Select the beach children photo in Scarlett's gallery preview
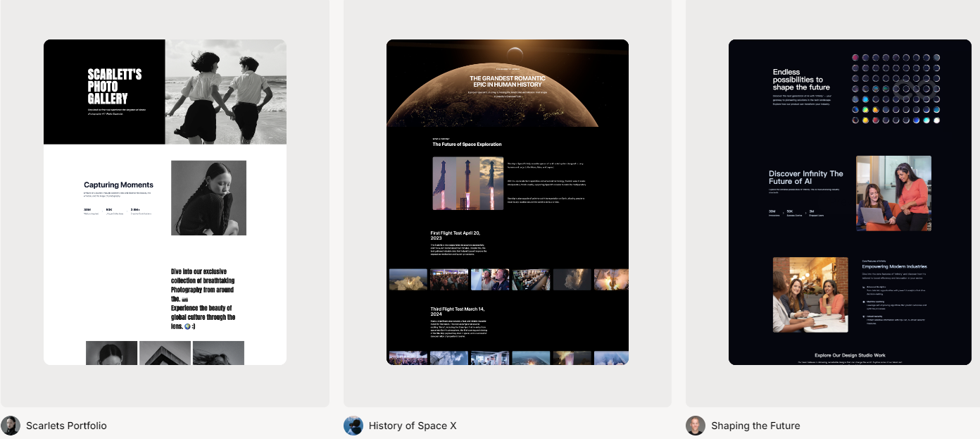Image resolution: width=980 pixels, height=439 pixels. pyautogui.click(x=226, y=92)
